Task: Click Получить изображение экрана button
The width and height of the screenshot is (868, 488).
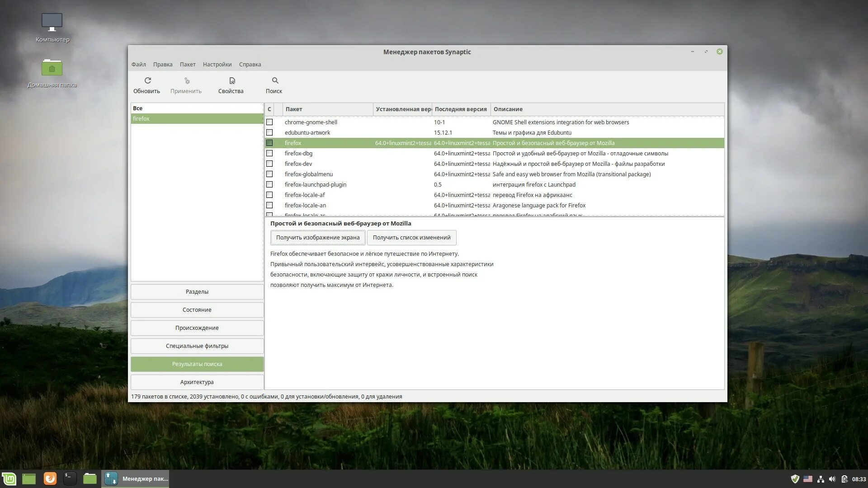Action: coord(318,237)
